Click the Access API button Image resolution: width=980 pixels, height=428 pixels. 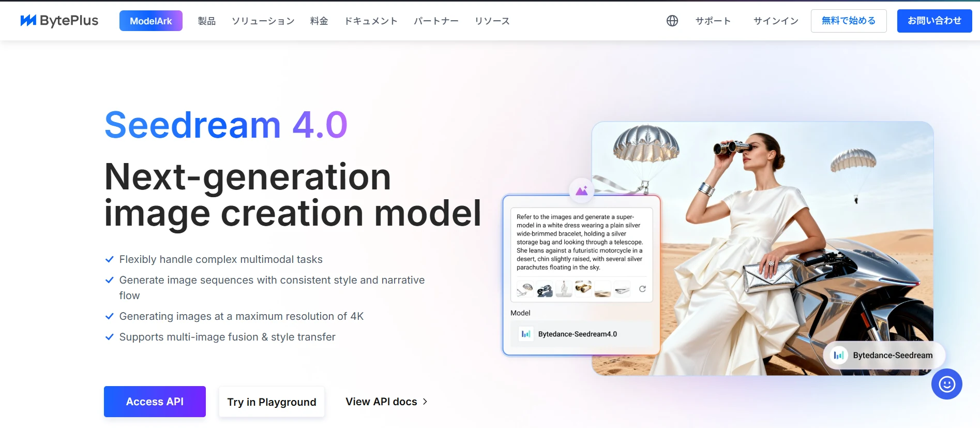155,402
